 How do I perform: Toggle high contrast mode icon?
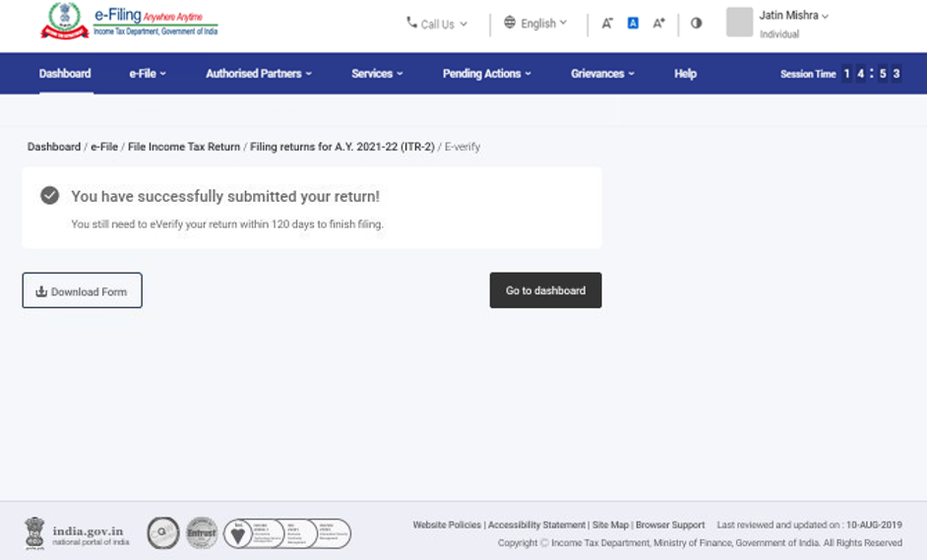click(x=697, y=24)
